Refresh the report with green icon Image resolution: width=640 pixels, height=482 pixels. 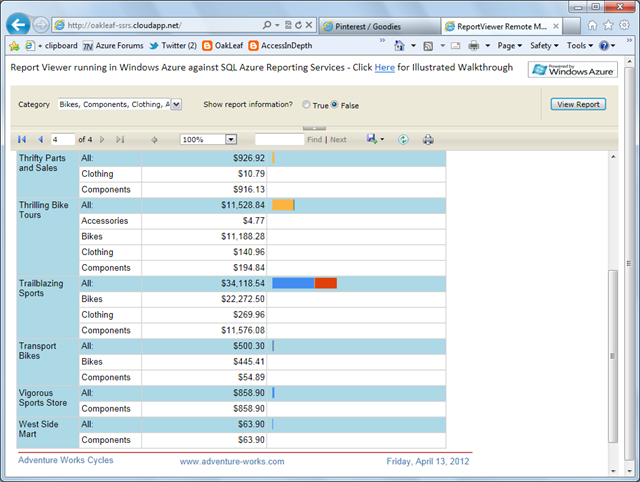point(403,140)
